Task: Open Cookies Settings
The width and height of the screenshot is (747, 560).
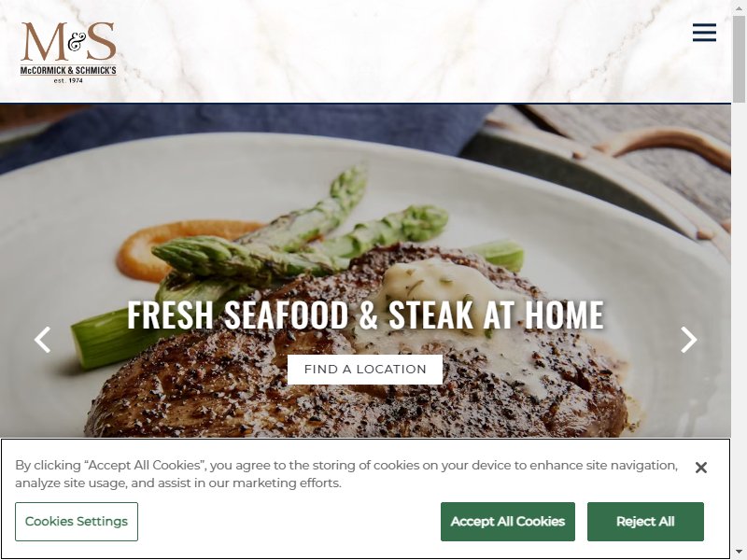Action: pos(77,522)
